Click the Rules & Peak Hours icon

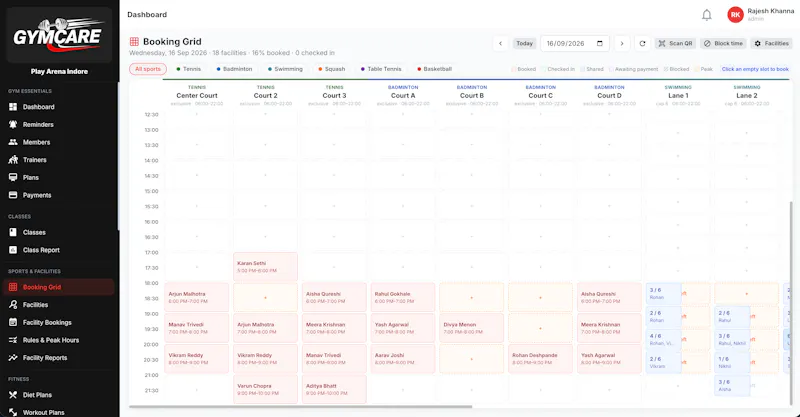[13, 340]
